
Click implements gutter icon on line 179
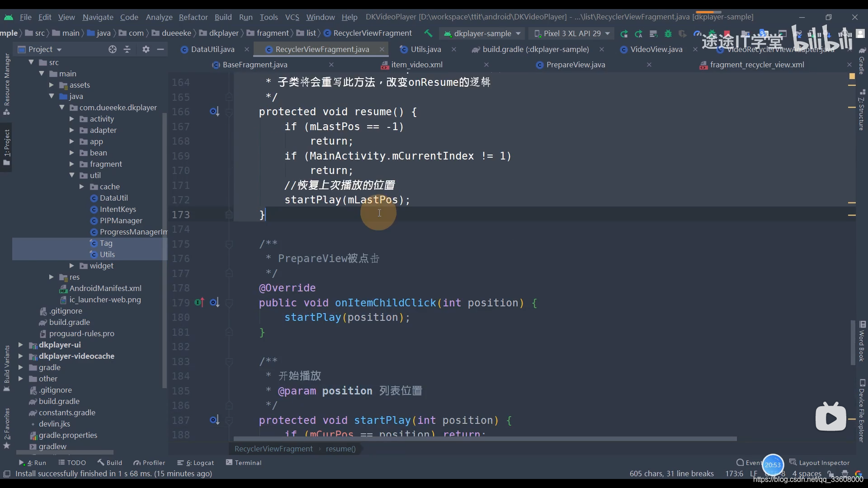click(x=199, y=302)
